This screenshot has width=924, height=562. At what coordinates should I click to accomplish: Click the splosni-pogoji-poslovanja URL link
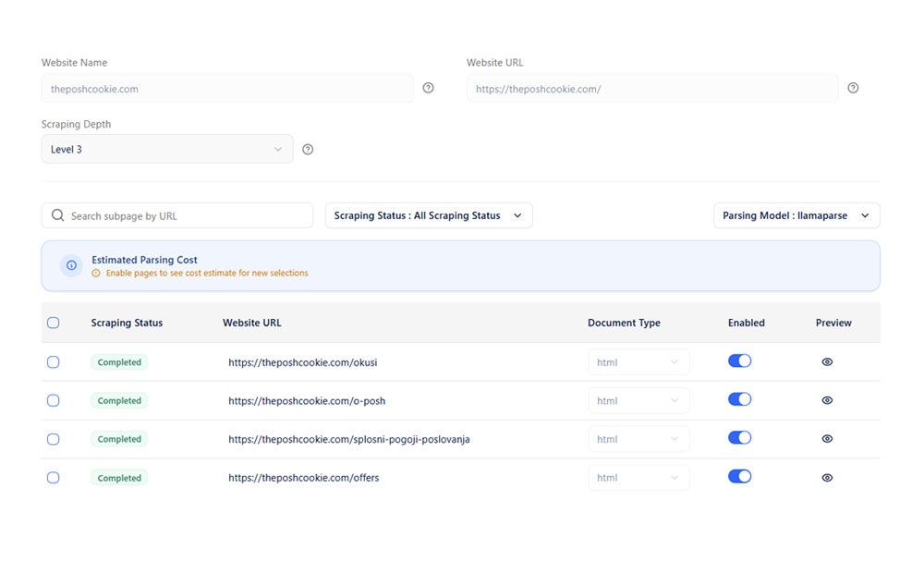click(349, 439)
